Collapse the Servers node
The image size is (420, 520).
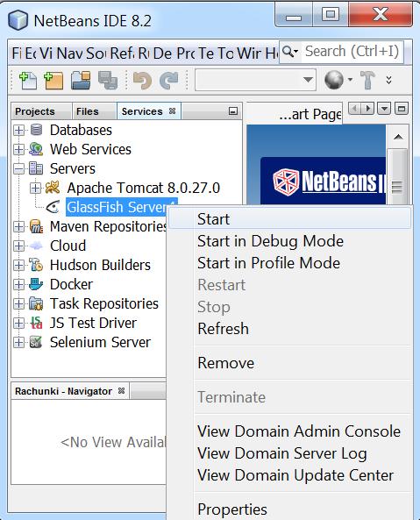(x=19, y=168)
